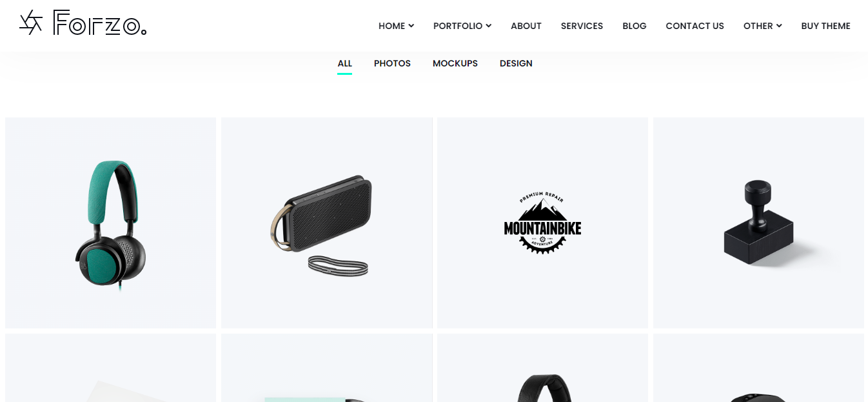
Task: Open the mint card mockup thumbnail
Action: pyautogui.click(x=327, y=368)
